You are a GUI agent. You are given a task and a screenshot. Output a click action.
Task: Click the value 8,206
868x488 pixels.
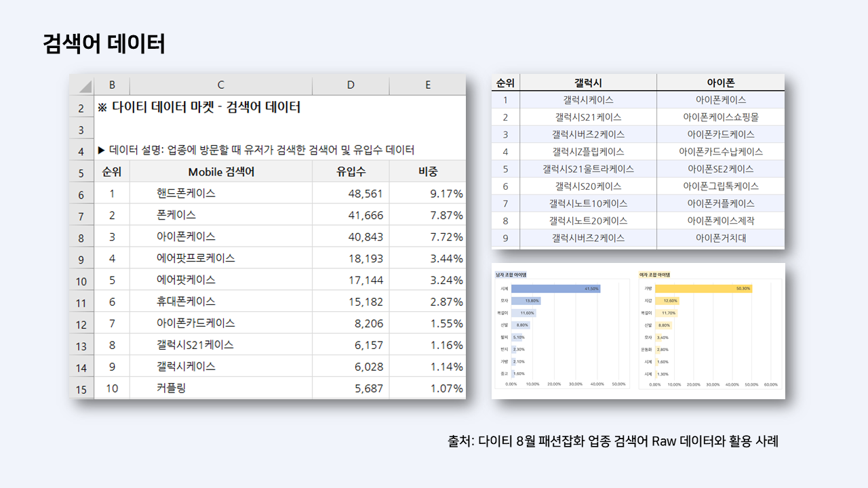click(x=369, y=324)
